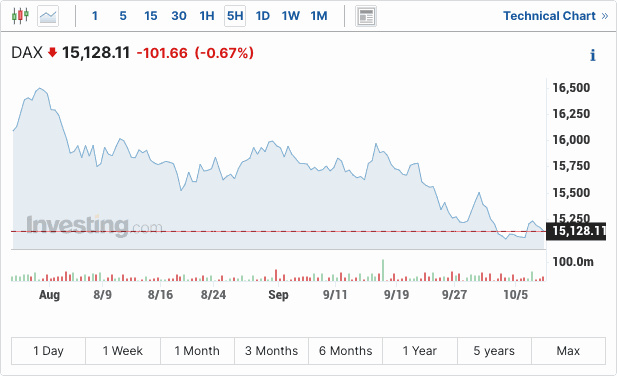Click the DAX index name
Screen dimensions: 617x376
(x=27, y=53)
